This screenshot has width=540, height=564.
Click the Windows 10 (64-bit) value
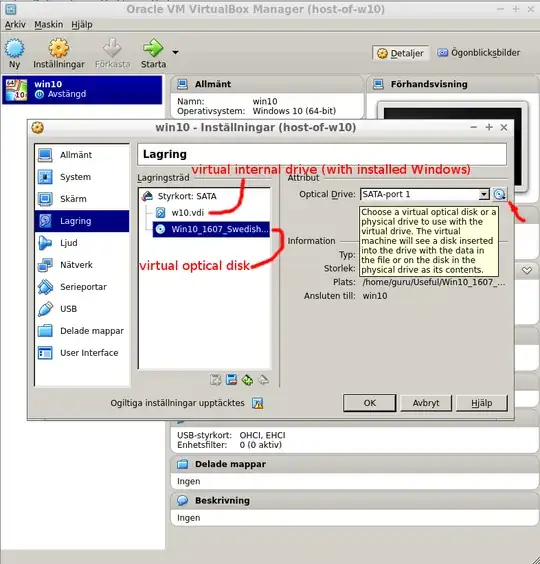pos(294,111)
